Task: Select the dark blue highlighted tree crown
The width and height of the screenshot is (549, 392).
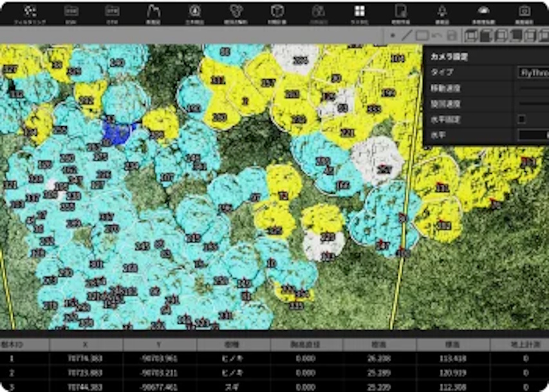Action: click(118, 131)
